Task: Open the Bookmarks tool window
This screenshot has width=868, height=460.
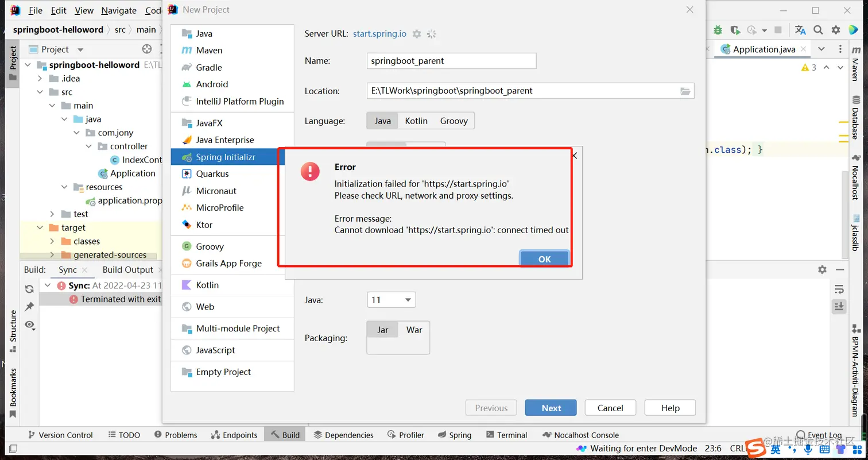Action: (13, 393)
